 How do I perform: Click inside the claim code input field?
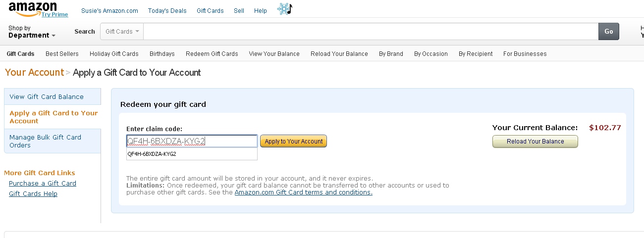192,141
